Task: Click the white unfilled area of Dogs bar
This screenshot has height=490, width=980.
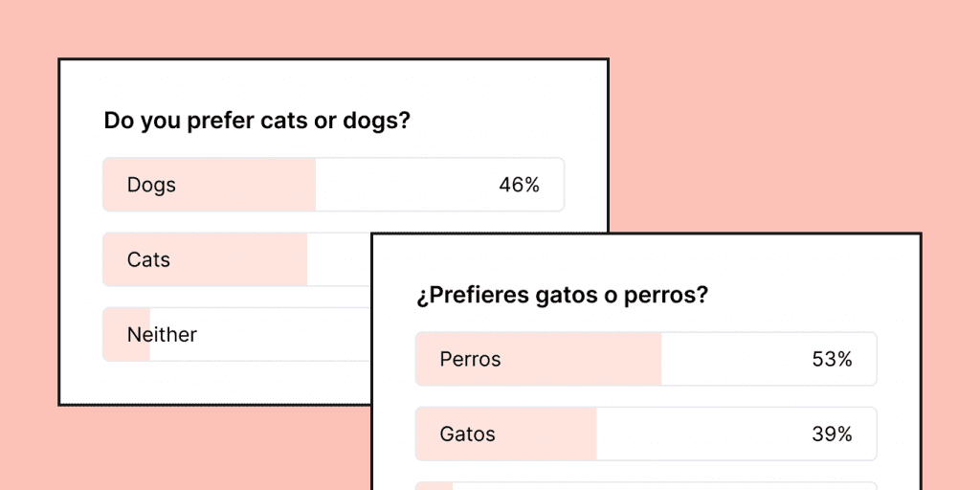Action: coord(402,185)
